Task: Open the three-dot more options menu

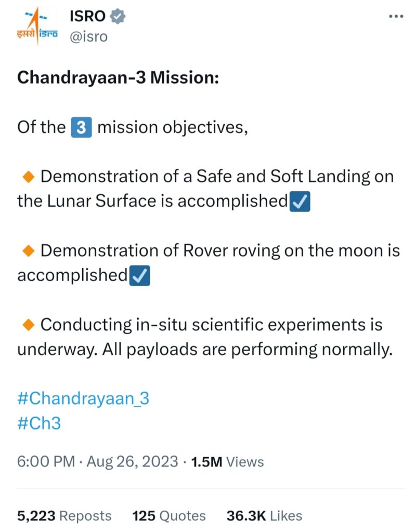Action: 396,16
